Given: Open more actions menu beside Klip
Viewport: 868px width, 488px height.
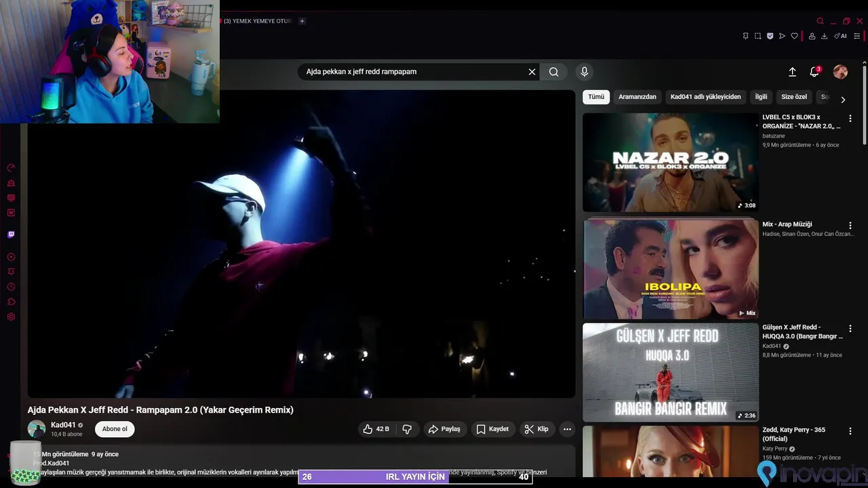Looking at the screenshot, I should click(567, 429).
